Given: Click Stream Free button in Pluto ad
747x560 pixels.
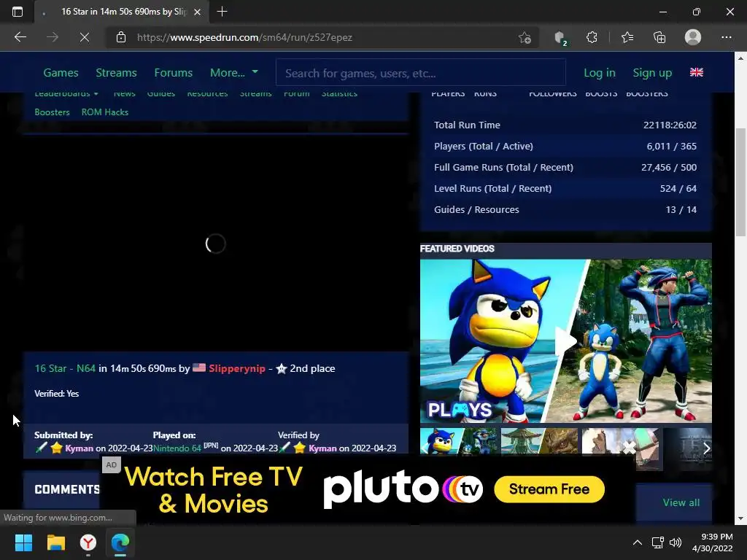Looking at the screenshot, I should (x=549, y=489).
